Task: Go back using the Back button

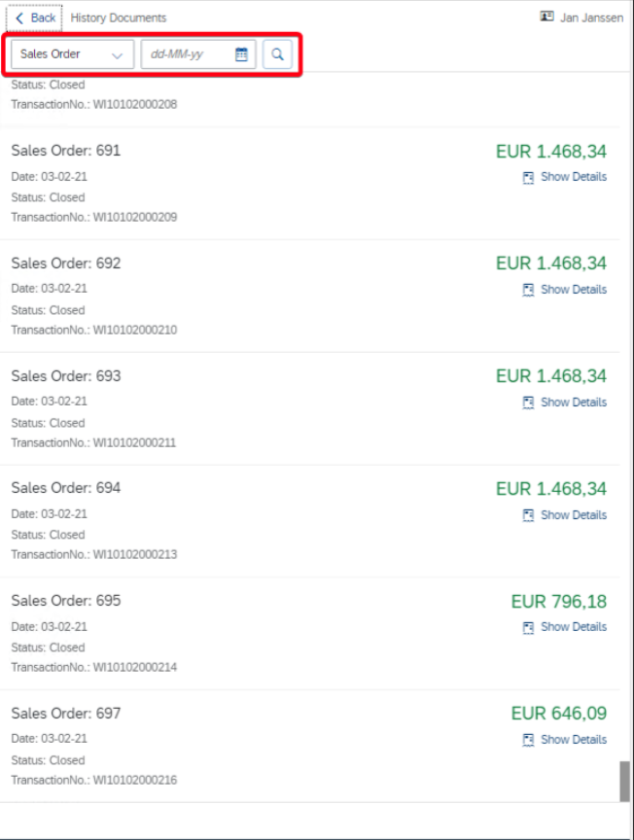Action: [35, 17]
